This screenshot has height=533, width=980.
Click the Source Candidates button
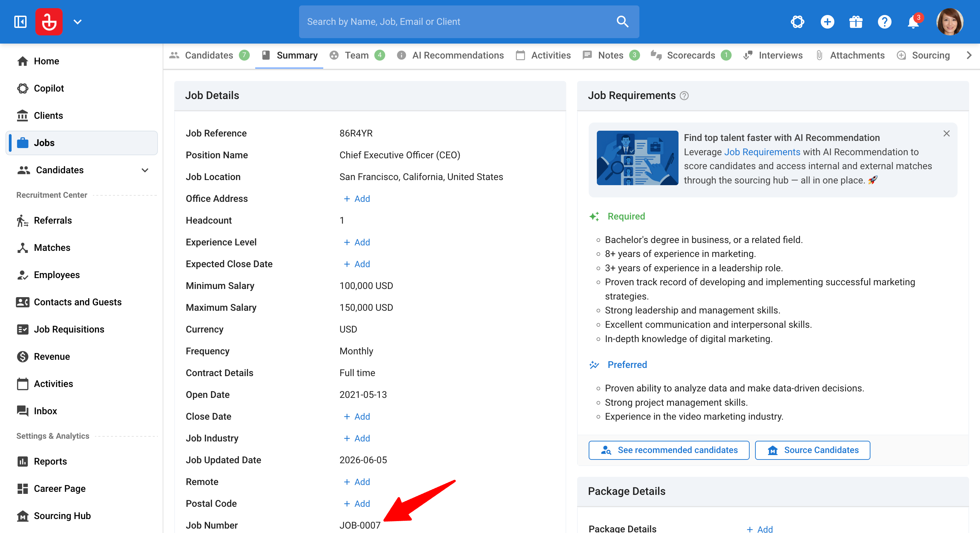click(x=812, y=450)
